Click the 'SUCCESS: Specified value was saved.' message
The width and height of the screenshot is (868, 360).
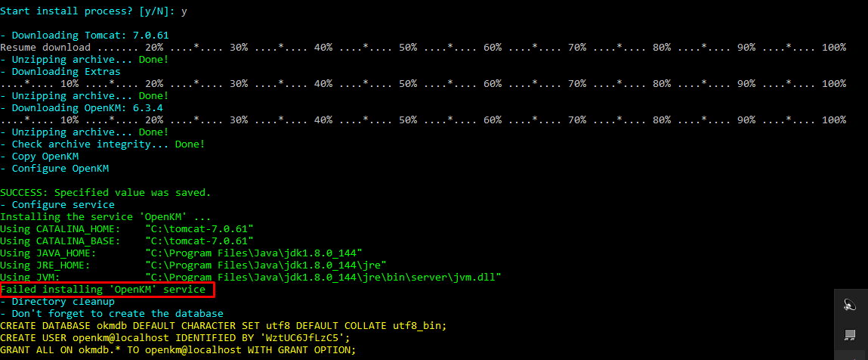tap(106, 193)
